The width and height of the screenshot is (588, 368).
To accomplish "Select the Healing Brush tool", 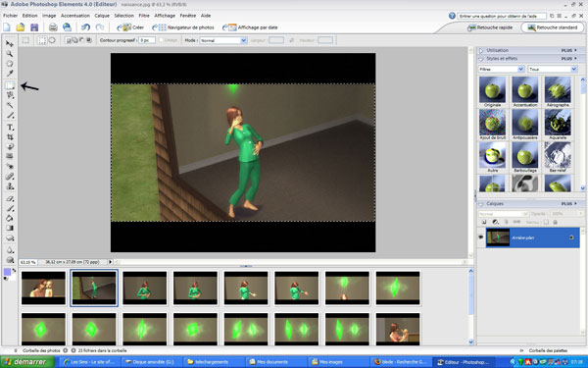I will click(10, 176).
